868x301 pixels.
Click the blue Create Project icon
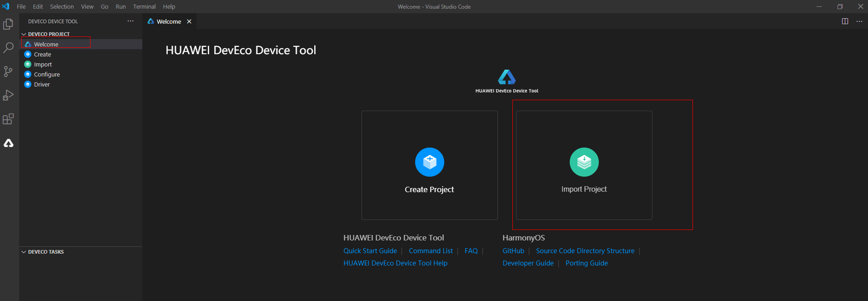click(x=429, y=162)
